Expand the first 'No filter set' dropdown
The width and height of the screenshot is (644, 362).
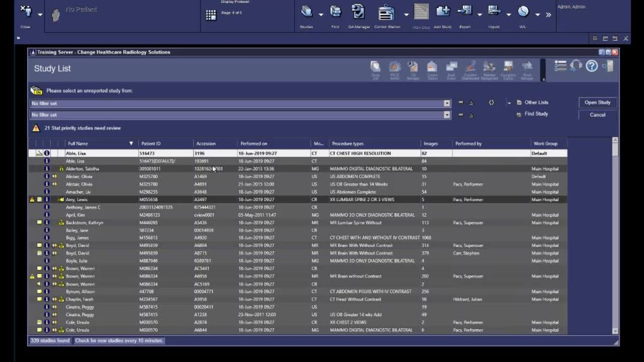447,104
